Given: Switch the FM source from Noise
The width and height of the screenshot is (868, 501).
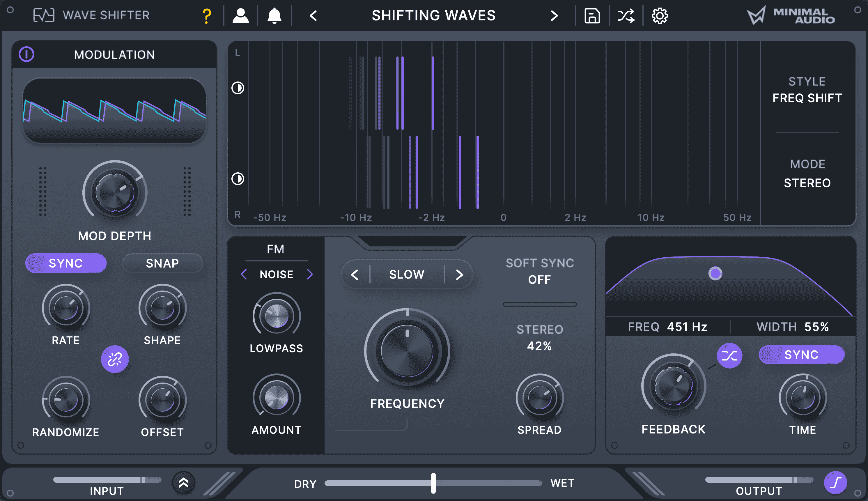Looking at the screenshot, I should 310,274.
